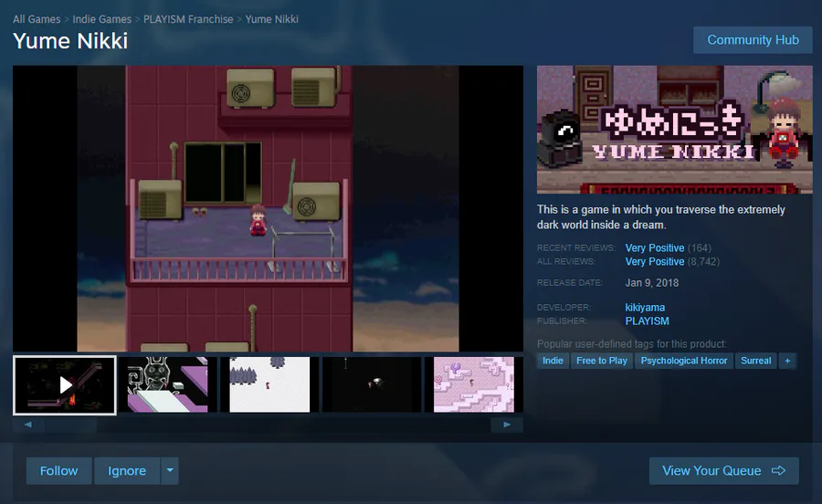The height and width of the screenshot is (504, 822).
Task: Click right arrow of thumbnail strip
Action: [507, 425]
